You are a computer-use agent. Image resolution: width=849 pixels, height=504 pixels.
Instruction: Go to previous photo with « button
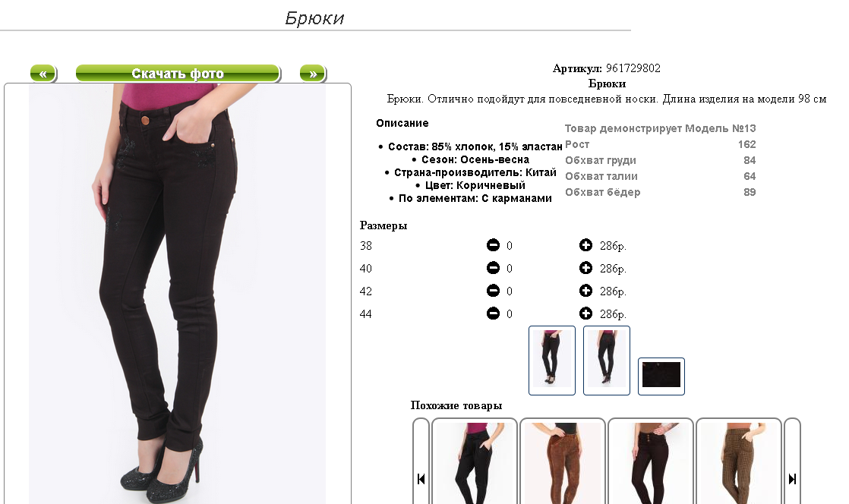coord(43,74)
